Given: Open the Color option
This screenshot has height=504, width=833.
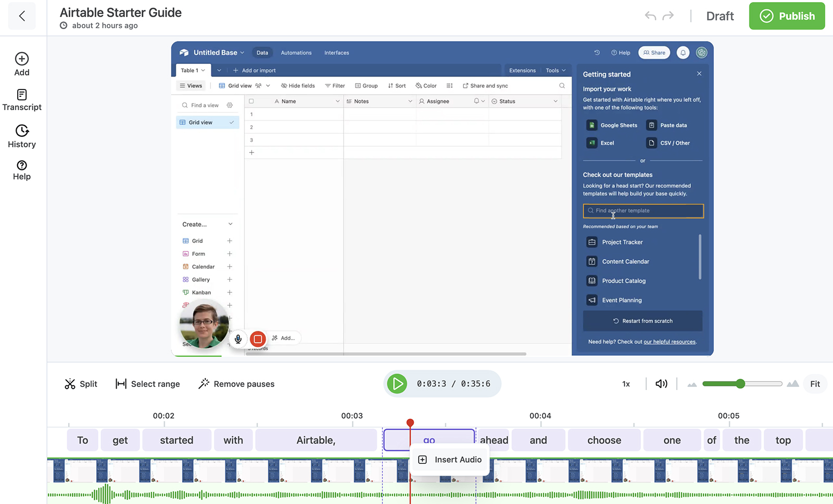Looking at the screenshot, I should coord(426,86).
